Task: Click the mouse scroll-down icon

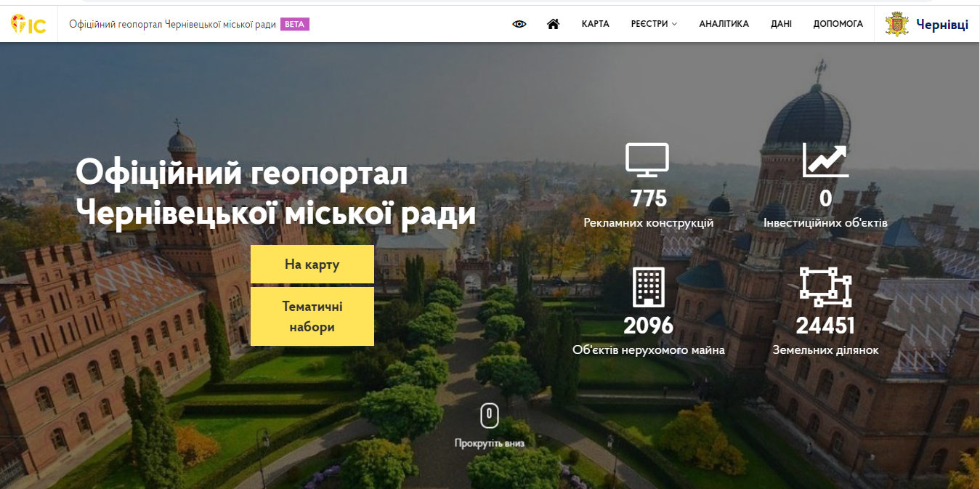Action: click(x=489, y=416)
